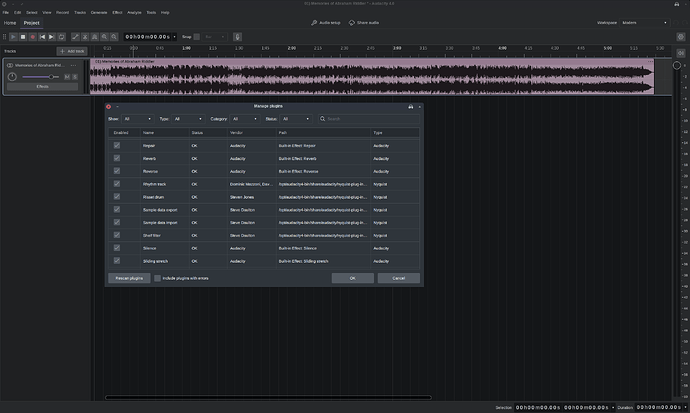This screenshot has height=413, width=690.
Task: Open the Analyze menu
Action: pos(134,12)
